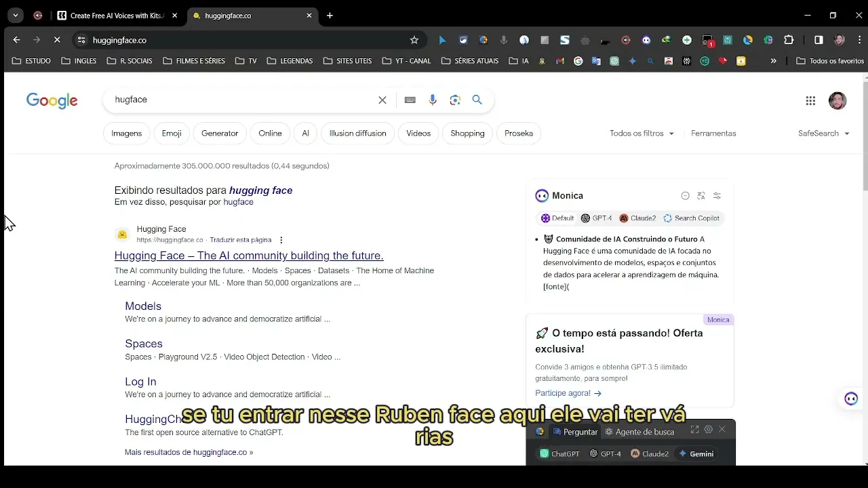Go back to previous page
The height and width of the screenshot is (488, 868).
coord(16,40)
